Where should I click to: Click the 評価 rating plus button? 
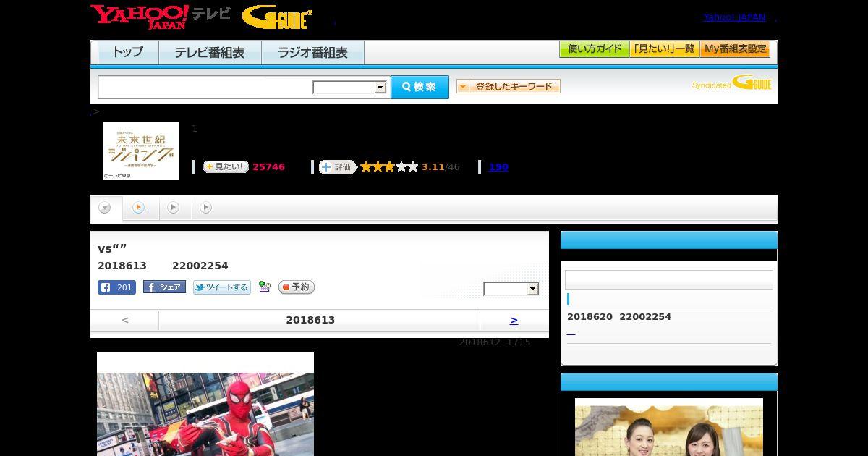[338, 167]
